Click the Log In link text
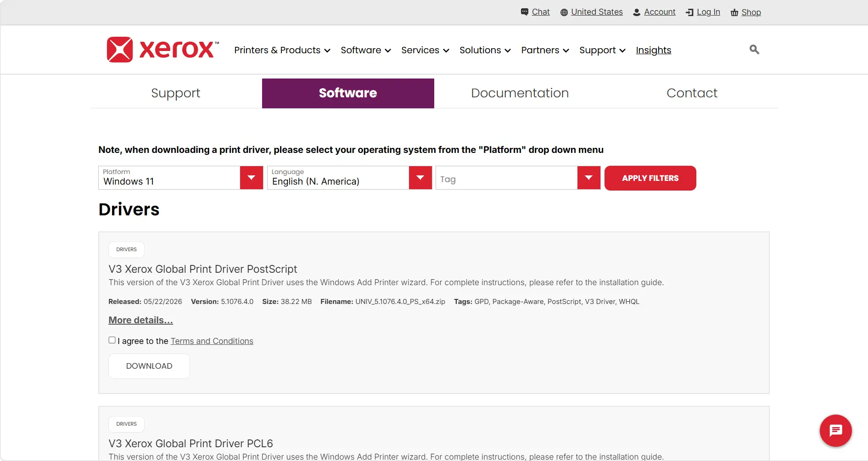The width and height of the screenshot is (868, 461). coord(708,12)
